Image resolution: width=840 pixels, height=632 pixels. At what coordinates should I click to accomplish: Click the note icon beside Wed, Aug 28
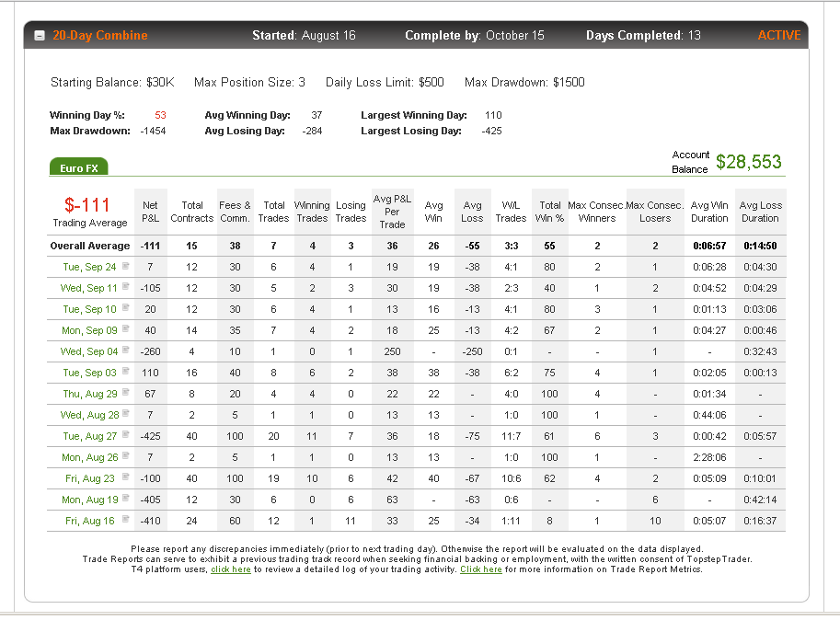tap(126, 413)
